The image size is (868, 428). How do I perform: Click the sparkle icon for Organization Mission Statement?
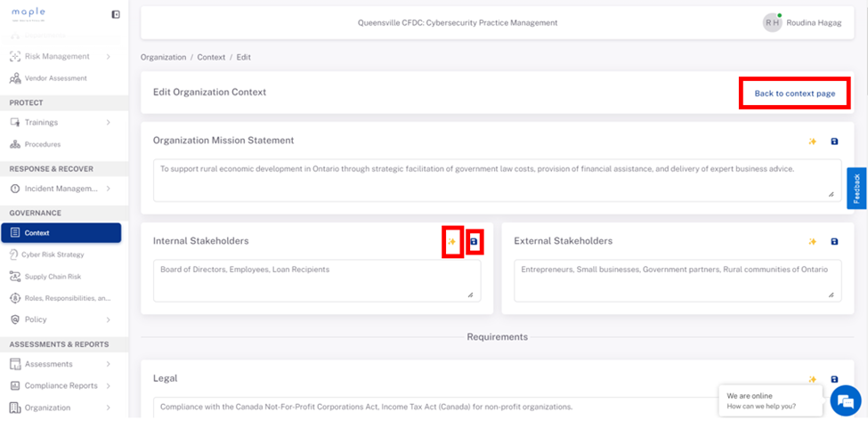pyautogui.click(x=812, y=141)
